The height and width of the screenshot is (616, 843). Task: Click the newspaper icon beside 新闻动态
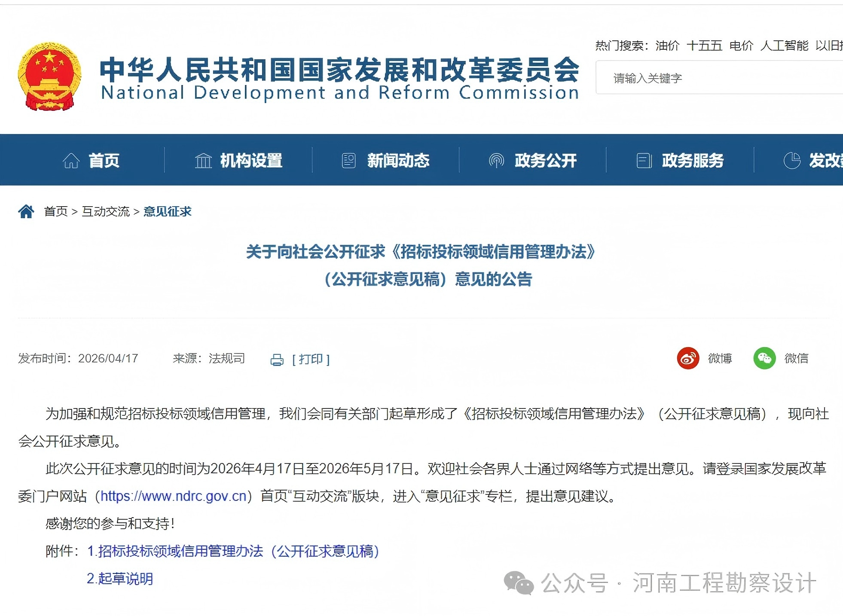[348, 161]
